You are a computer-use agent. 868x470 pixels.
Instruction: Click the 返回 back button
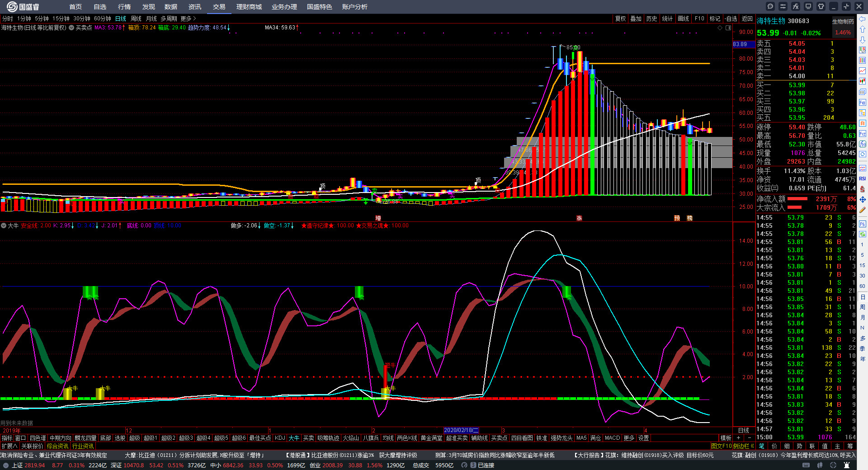click(747, 19)
